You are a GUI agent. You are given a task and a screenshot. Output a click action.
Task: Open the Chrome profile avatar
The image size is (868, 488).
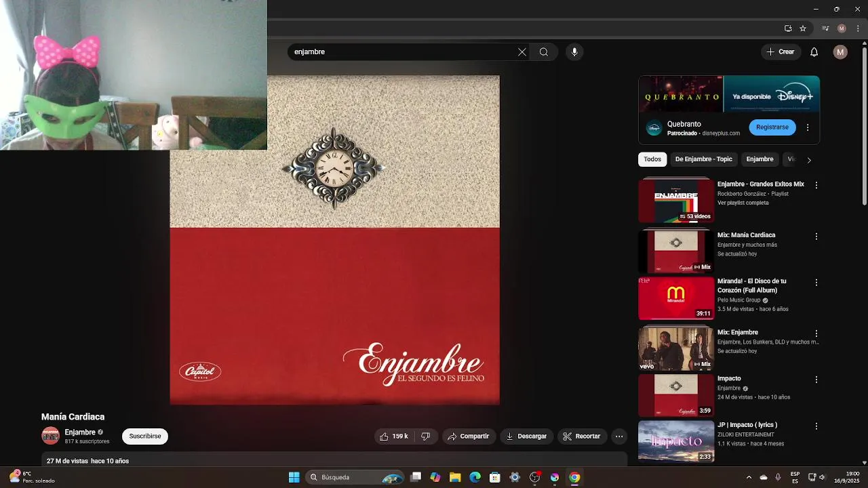click(x=842, y=28)
